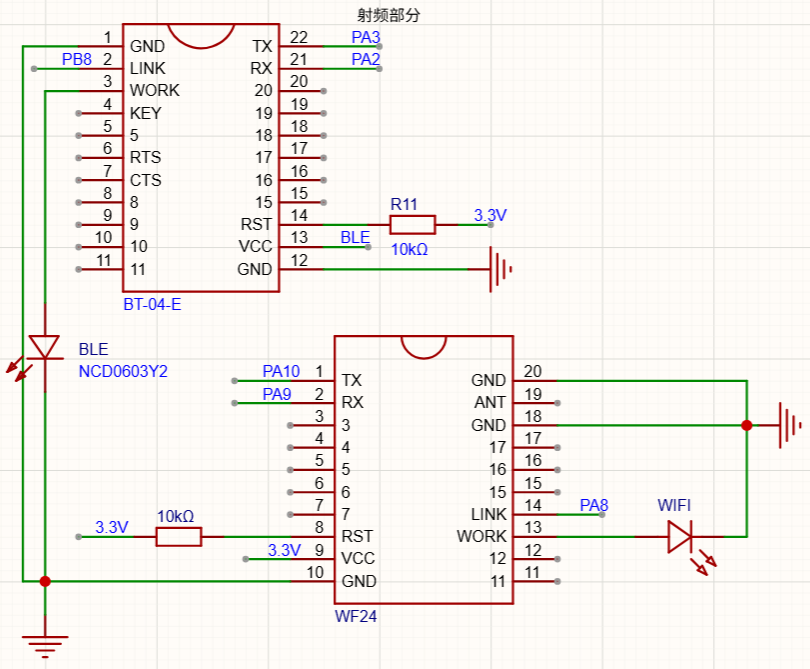The image size is (810, 669).
Task: Click the LINK pin 14 name on WF24
Action: point(489,514)
